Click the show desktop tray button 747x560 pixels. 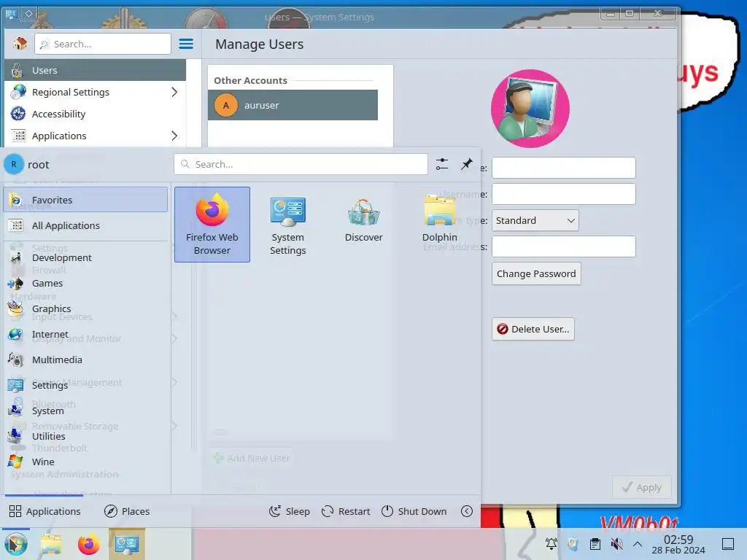(728, 544)
